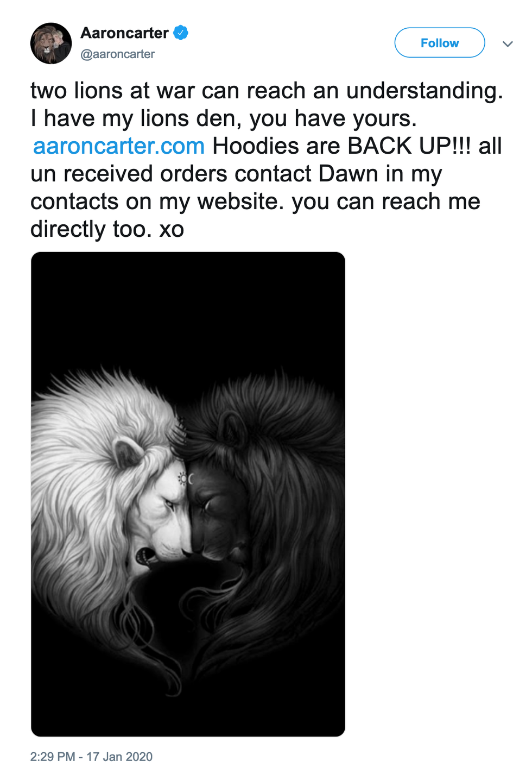Click the blue verified checkmark badge
This screenshot has width=532, height=774.
[x=181, y=33]
